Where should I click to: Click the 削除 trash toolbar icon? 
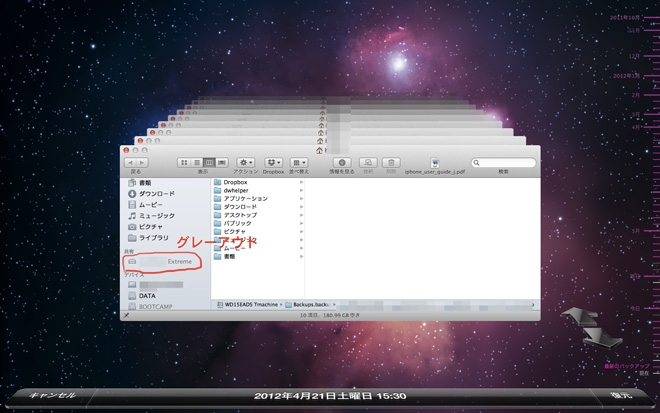tap(391, 163)
